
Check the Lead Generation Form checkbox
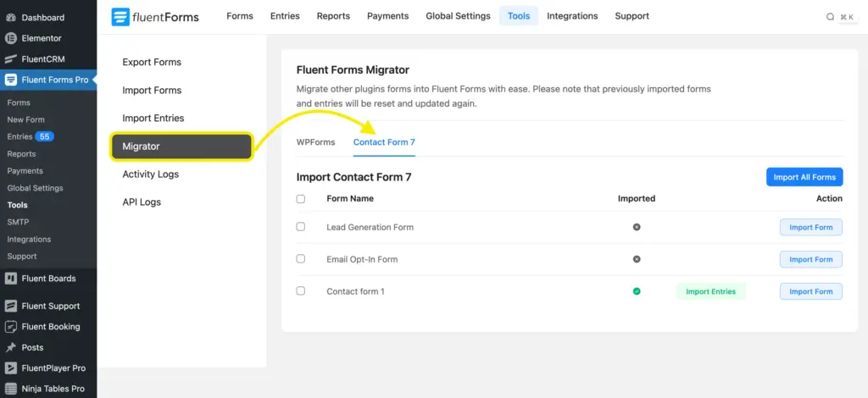(301, 227)
